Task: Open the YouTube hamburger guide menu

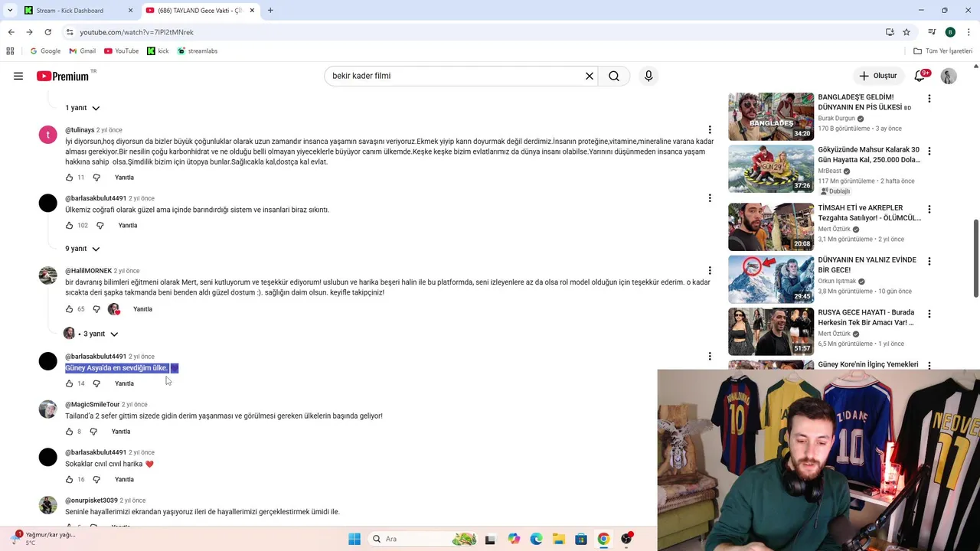Action: [x=18, y=76]
